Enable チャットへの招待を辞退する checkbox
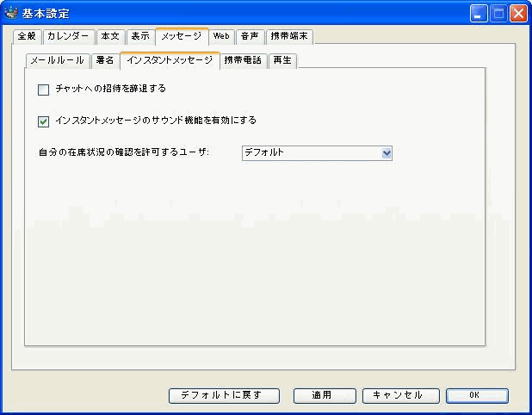The height and width of the screenshot is (415, 532). click(x=44, y=89)
